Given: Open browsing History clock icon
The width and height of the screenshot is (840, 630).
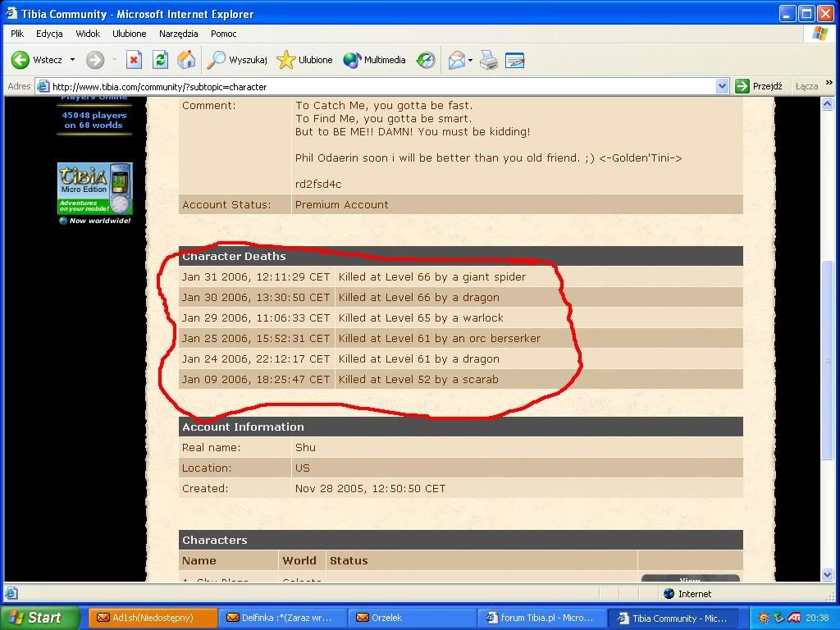Looking at the screenshot, I should [426, 59].
